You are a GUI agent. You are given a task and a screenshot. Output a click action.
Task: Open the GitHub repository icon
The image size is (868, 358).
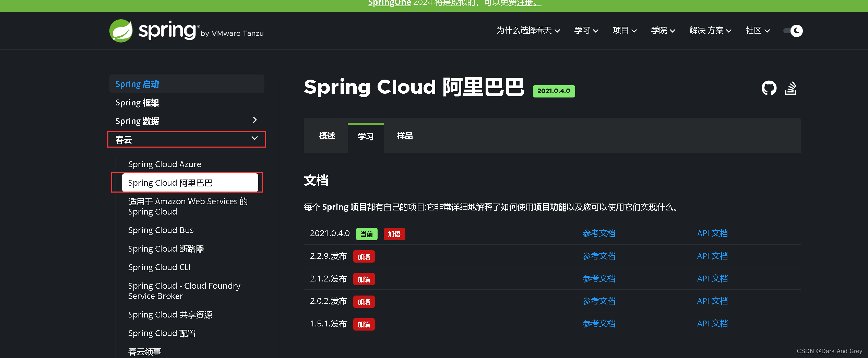tap(769, 88)
